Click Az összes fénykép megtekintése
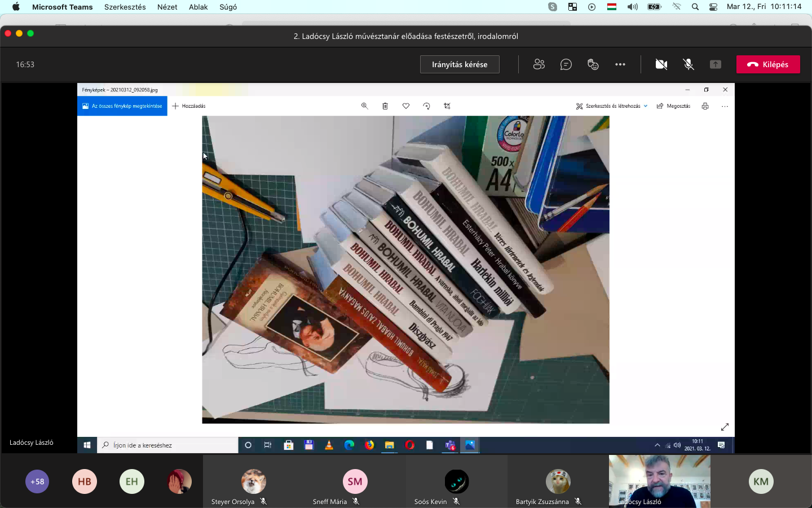Image resolution: width=812 pixels, height=508 pixels. tap(122, 106)
